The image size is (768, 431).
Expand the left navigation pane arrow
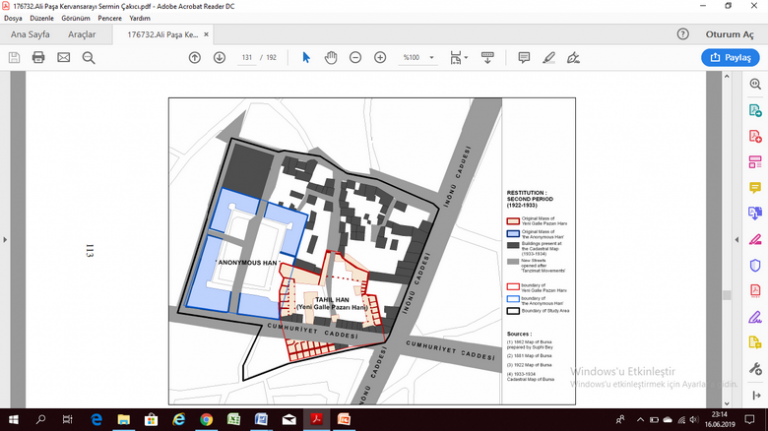[x=6, y=240]
